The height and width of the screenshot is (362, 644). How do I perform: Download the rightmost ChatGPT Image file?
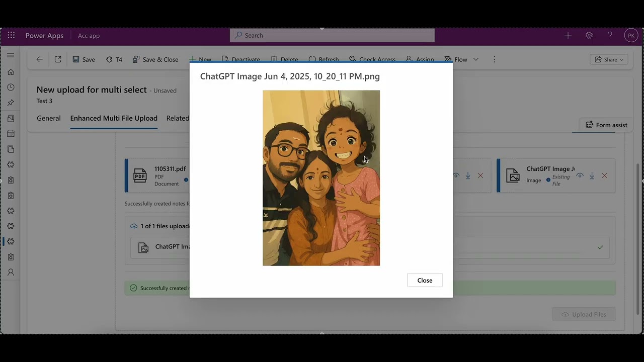pyautogui.click(x=592, y=175)
